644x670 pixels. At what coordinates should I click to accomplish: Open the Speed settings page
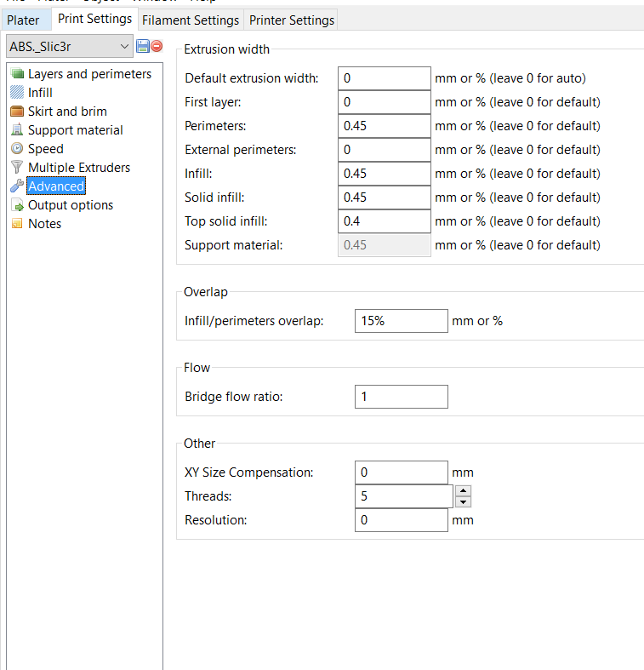45,149
